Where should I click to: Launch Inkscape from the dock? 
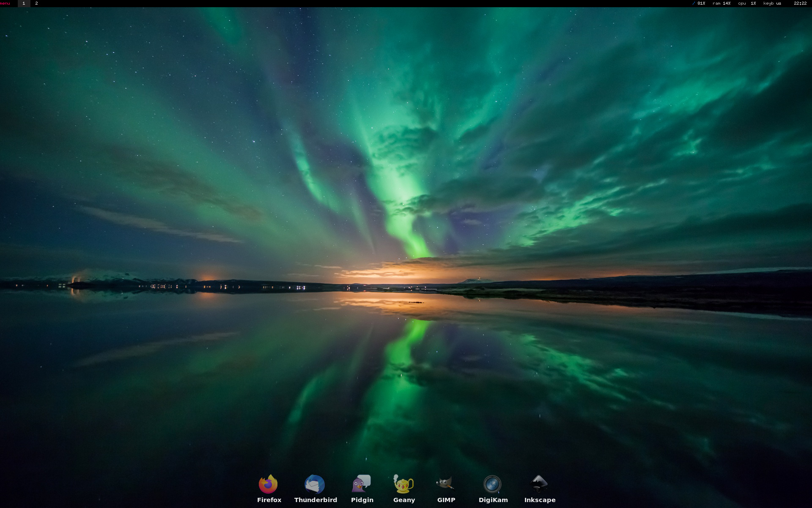(539, 484)
